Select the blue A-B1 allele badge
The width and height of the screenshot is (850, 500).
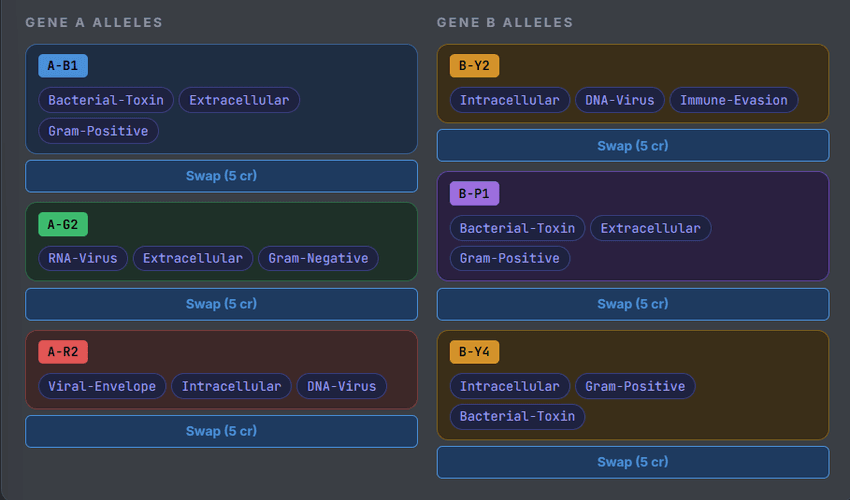pyautogui.click(x=63, y=66)
